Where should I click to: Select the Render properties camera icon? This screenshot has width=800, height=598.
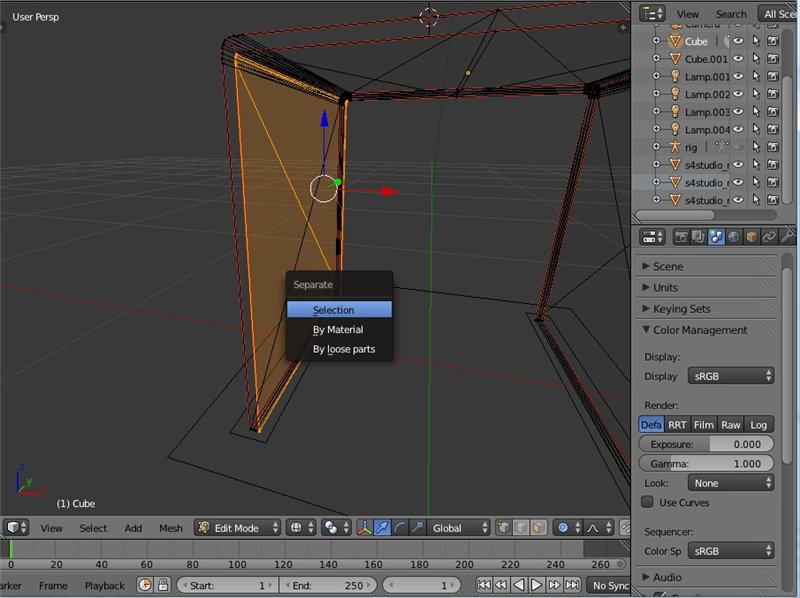pyautogui.click(x=681, y=237)
